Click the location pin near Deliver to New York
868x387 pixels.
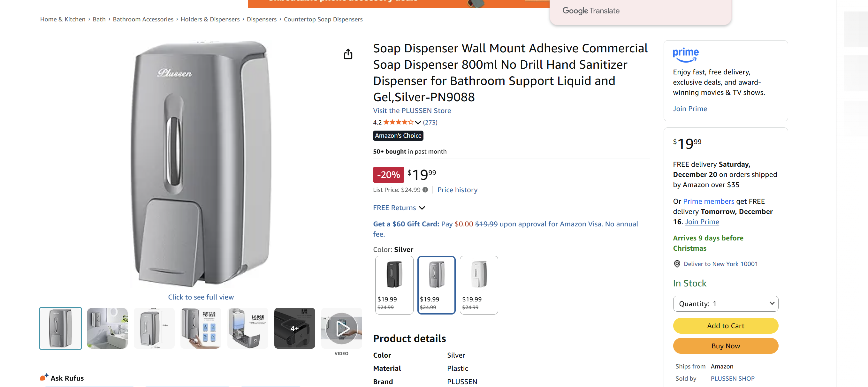coord(677,264)
